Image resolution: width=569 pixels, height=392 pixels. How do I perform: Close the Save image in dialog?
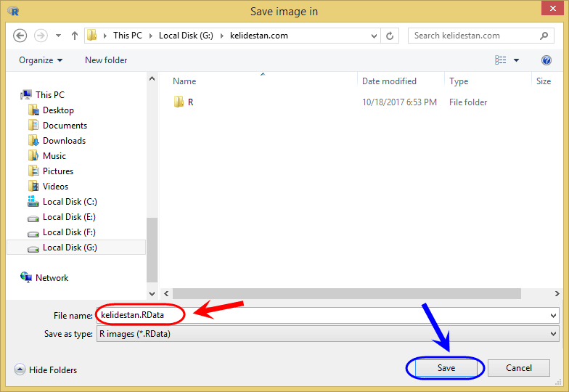click(x=552, y=8)
